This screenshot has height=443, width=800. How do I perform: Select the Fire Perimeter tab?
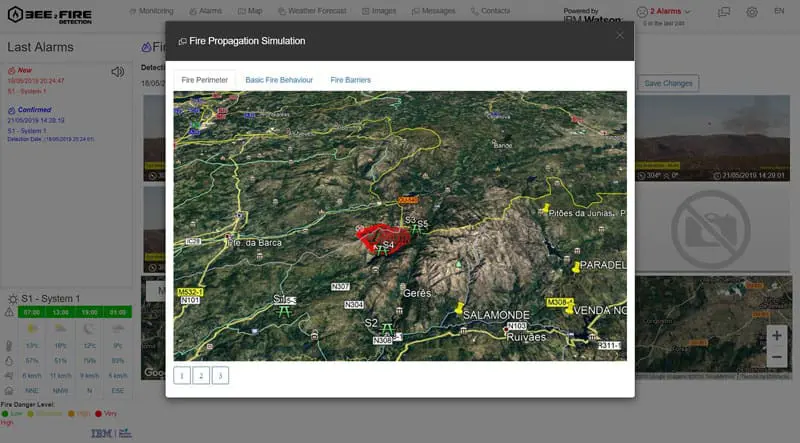(x=204, y=79)
